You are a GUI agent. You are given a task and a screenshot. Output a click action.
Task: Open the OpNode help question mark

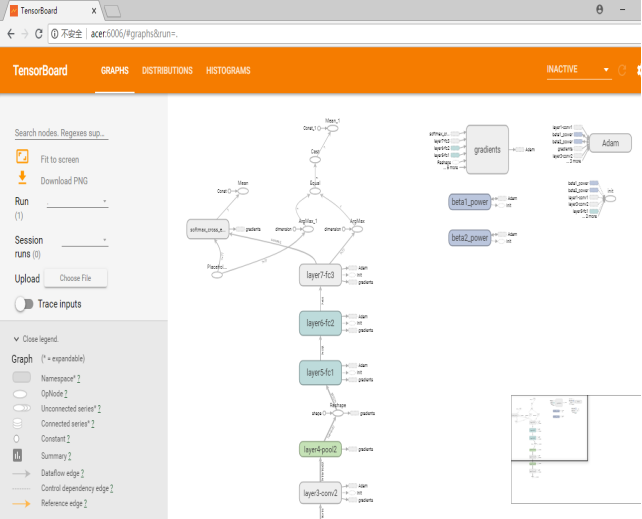(66, 394)
